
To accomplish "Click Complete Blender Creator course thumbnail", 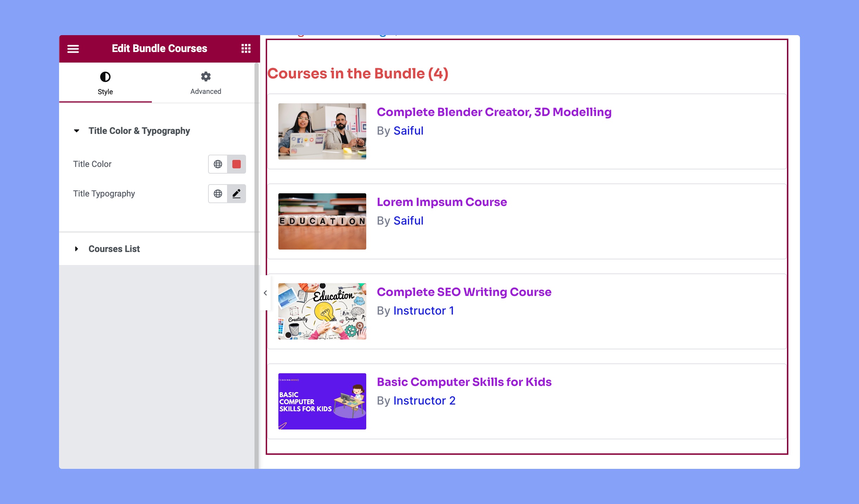I will (x=322, y=131).
